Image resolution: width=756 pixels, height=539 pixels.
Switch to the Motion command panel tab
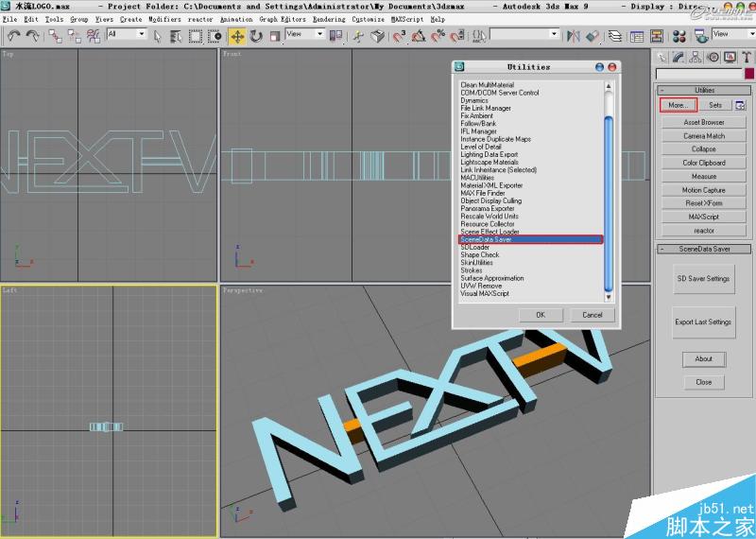coord(713,58)
